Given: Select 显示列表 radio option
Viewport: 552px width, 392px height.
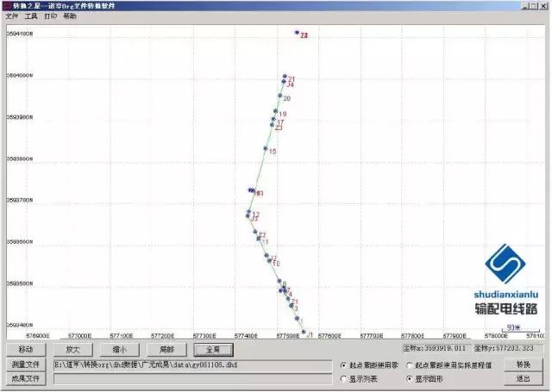Looking at the screenshot, I should [359, 379].
